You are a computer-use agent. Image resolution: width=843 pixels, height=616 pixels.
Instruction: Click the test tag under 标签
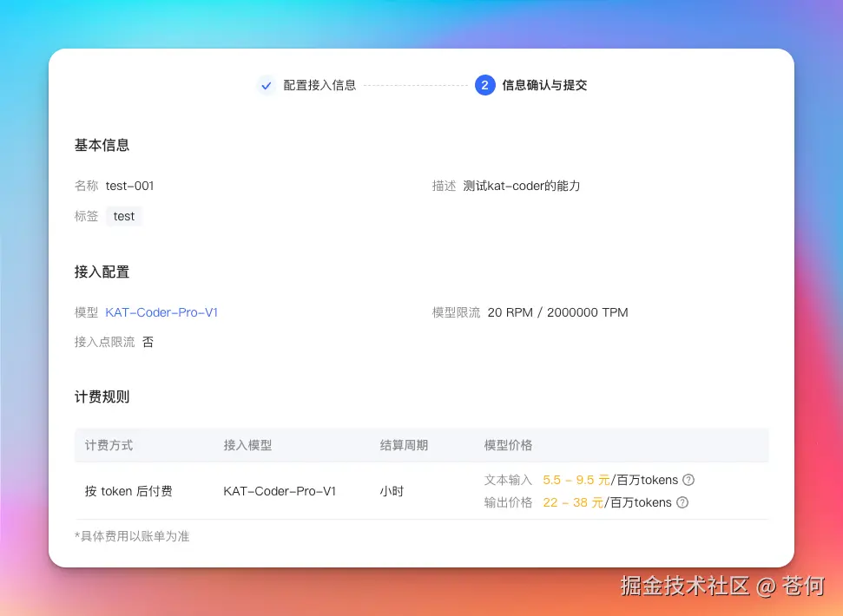pos(123,216)
